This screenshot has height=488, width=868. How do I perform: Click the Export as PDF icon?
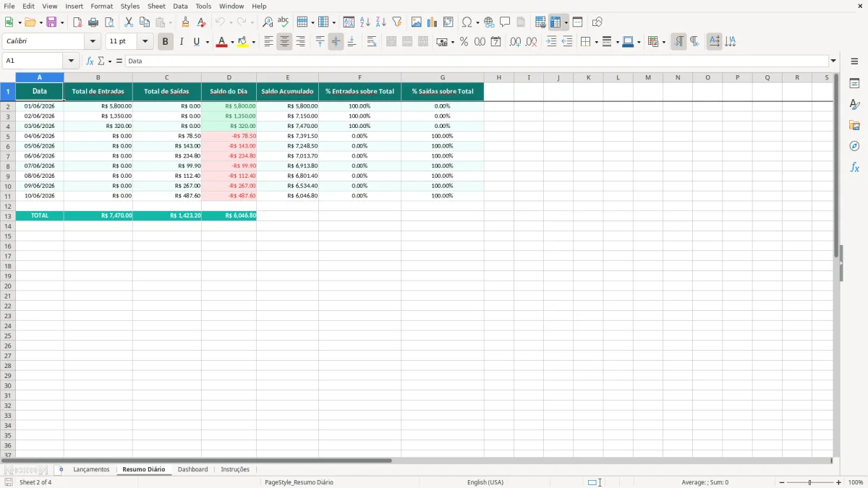pyautogui.click(x=77, y=22)
